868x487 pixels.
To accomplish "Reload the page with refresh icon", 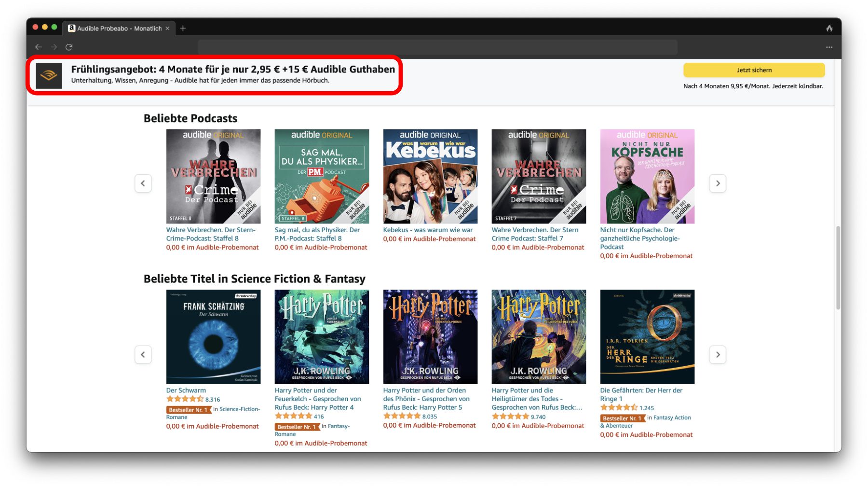I will click(x=69, y=47).
